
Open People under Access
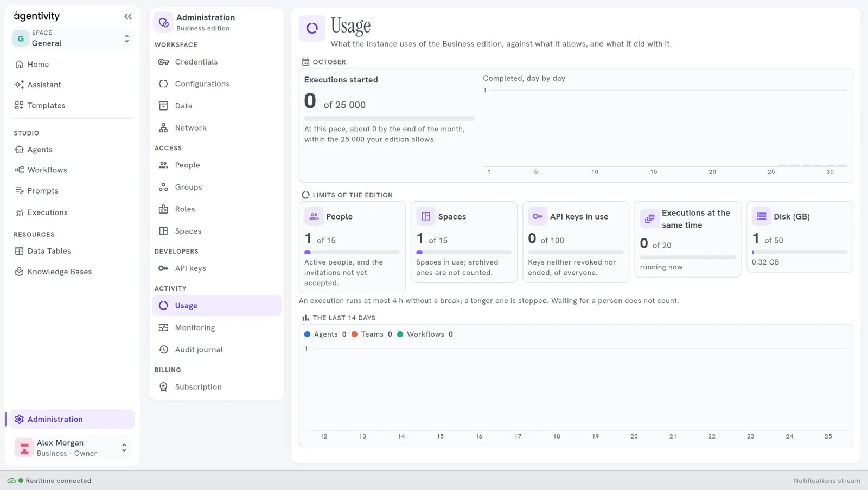(x=216, y=165)
